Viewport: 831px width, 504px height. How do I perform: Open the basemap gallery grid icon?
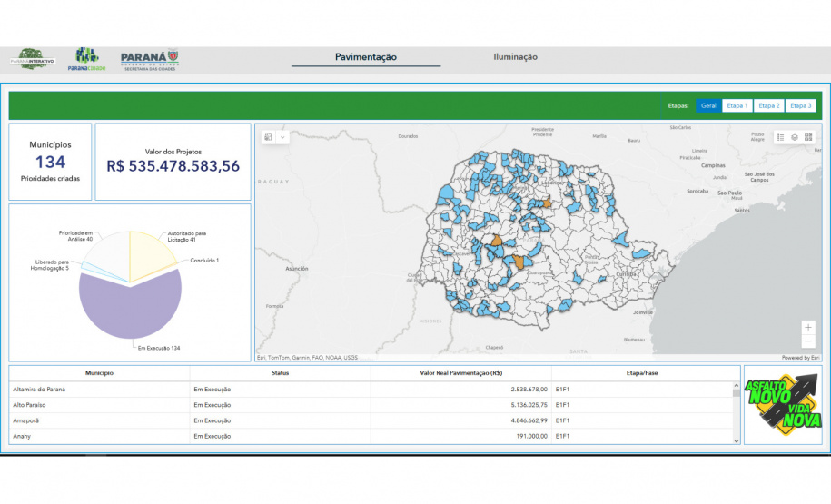point(808,137)
